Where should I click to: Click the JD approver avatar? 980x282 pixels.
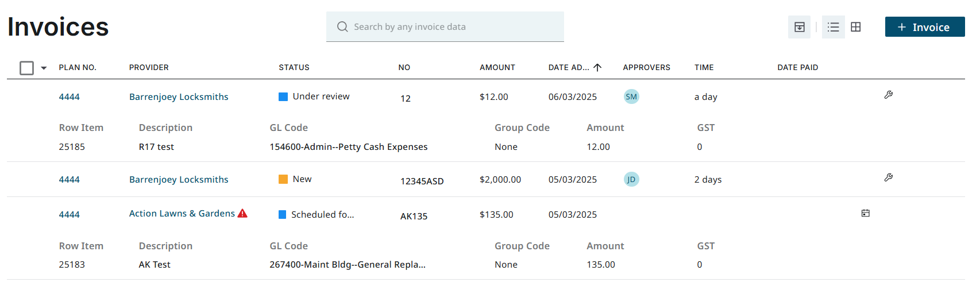(x=631, y=179)
